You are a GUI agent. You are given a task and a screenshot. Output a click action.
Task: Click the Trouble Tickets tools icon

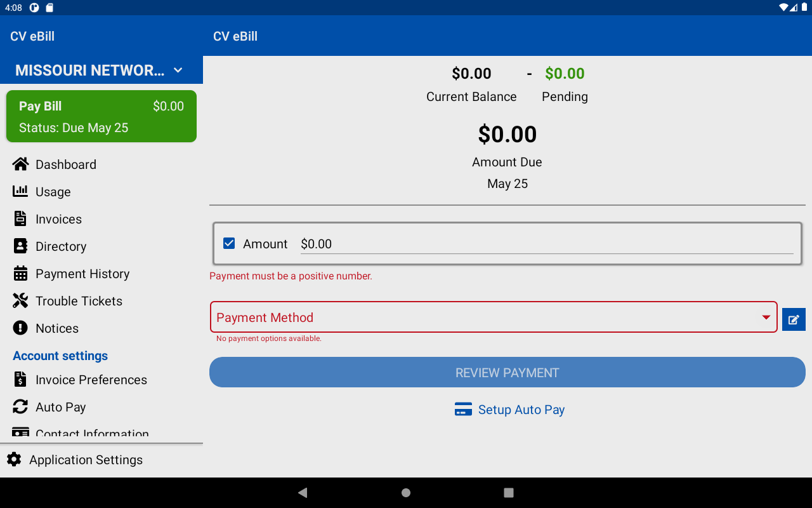click(x=20, y=301)
